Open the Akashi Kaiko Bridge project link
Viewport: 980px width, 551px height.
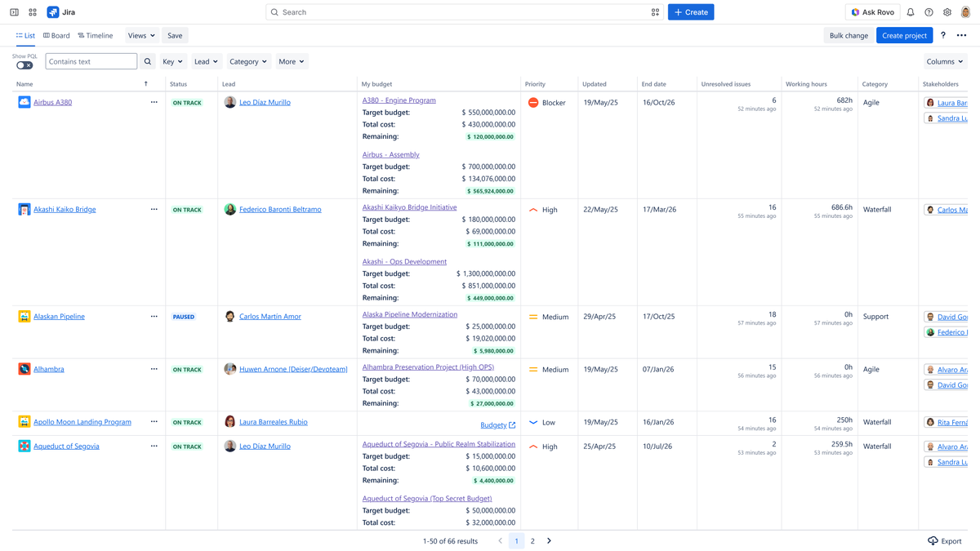click(x=65, y=209)
